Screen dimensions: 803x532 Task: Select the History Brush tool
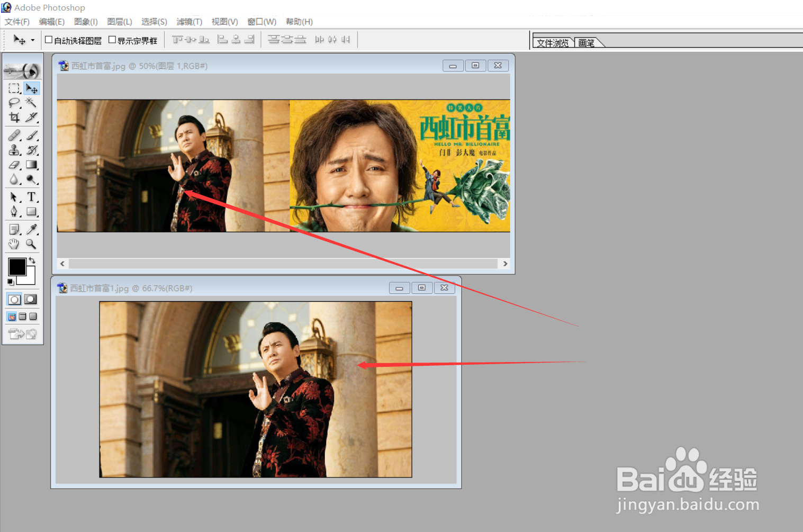(32, 150)
